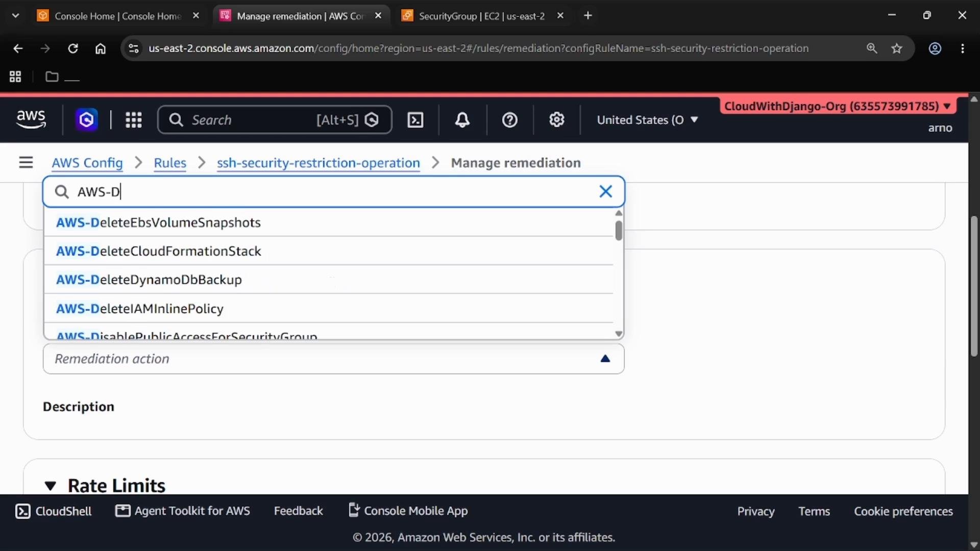Switch to the Console Home tab

(x=118, y=16)
